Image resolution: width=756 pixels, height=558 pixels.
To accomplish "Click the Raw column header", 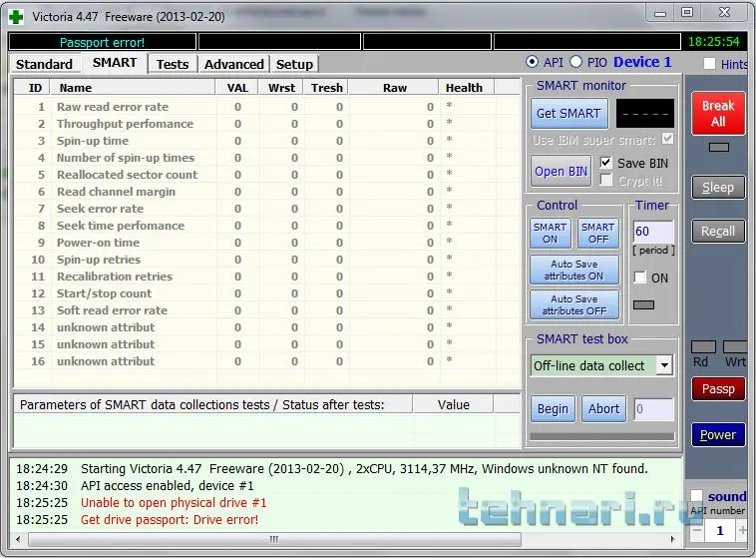I will pos(394,88).
